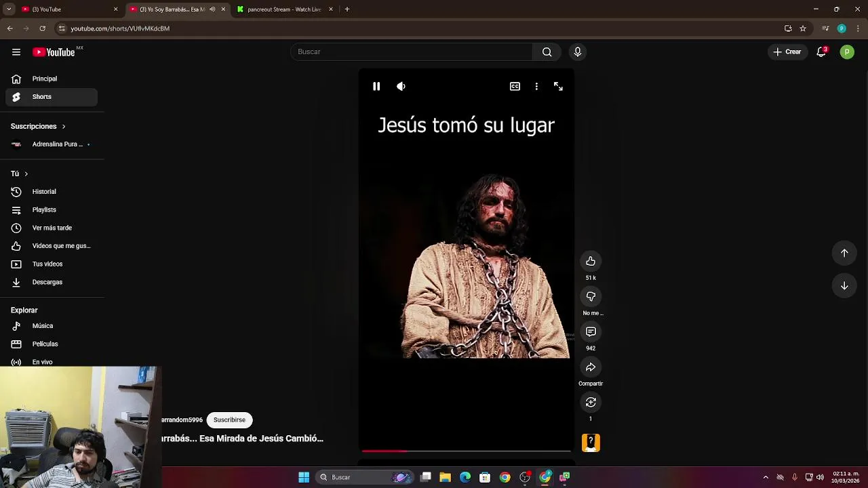Mute the Short's volume speaker icon

[x=401, y=86]
